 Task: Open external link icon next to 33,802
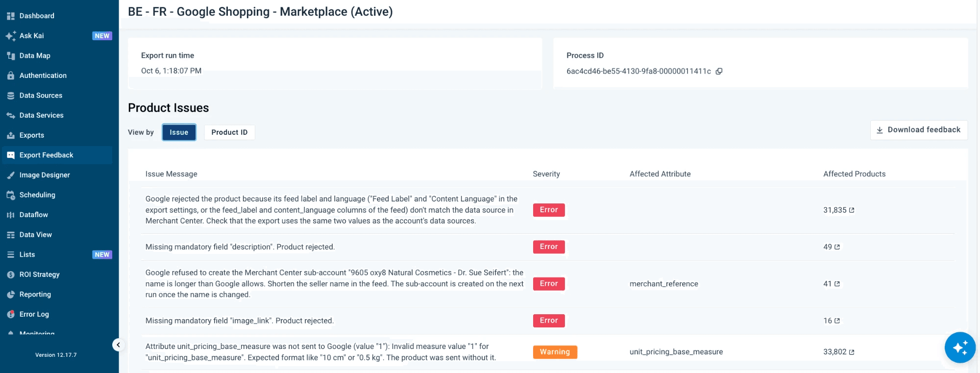tap(852, 352)
